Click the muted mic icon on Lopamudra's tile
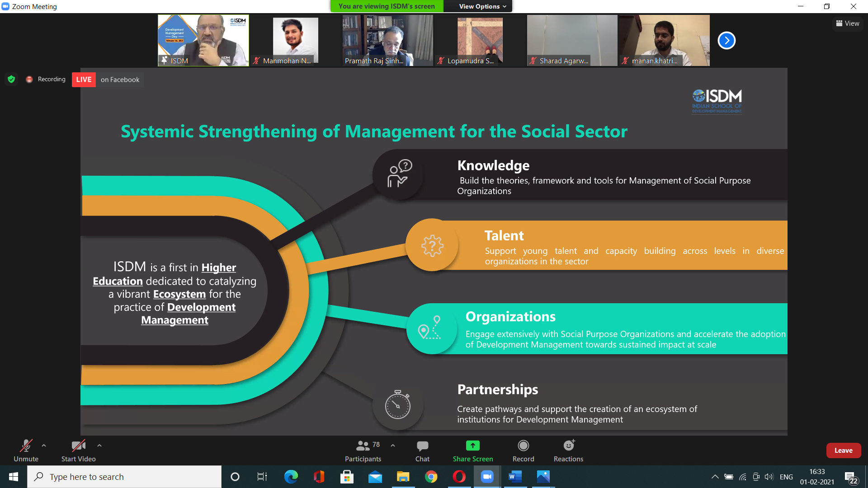This screenshot has height=488, width=868. (x=441, y=60)
